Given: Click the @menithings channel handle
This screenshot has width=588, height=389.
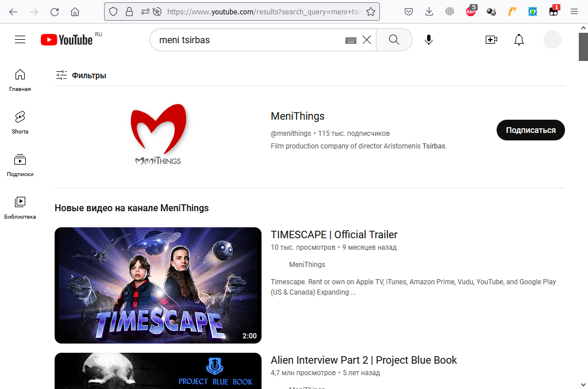Looking at the screenshot, I should coord(291,134).
